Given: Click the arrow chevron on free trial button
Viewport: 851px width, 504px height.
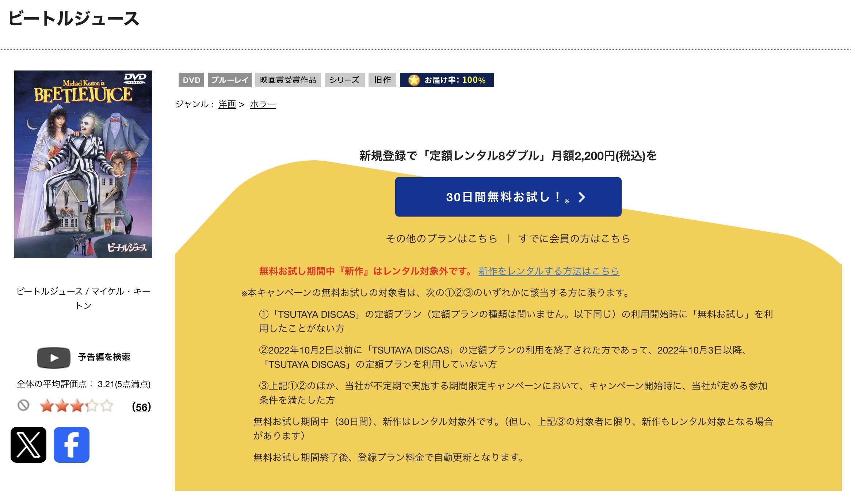Looking at the screenshot, I should (x=582, y=197).
